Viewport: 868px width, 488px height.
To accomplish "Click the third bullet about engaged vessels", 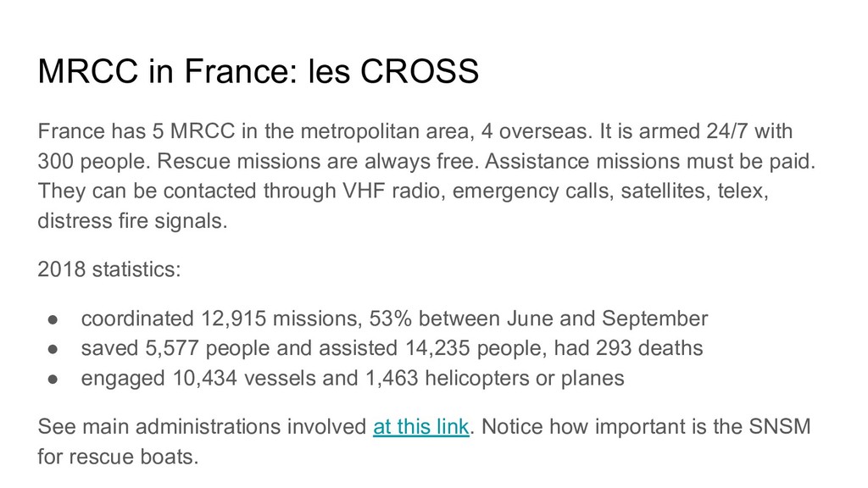I will [x=353, y=378].
